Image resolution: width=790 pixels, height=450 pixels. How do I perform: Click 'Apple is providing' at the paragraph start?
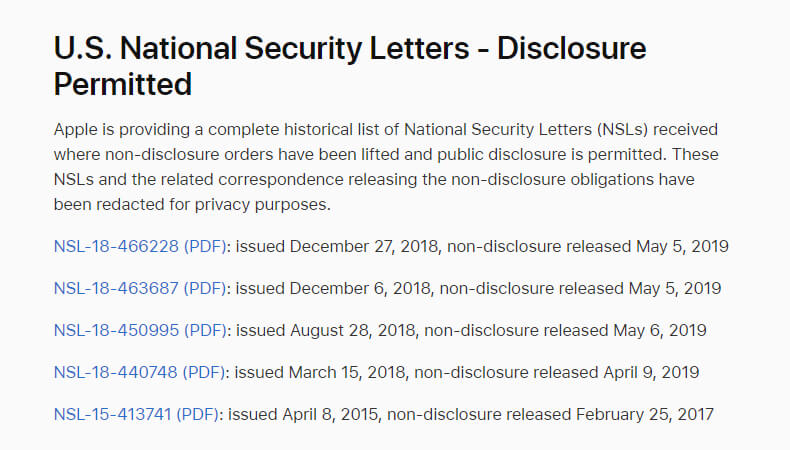click(x=121, y=130)
